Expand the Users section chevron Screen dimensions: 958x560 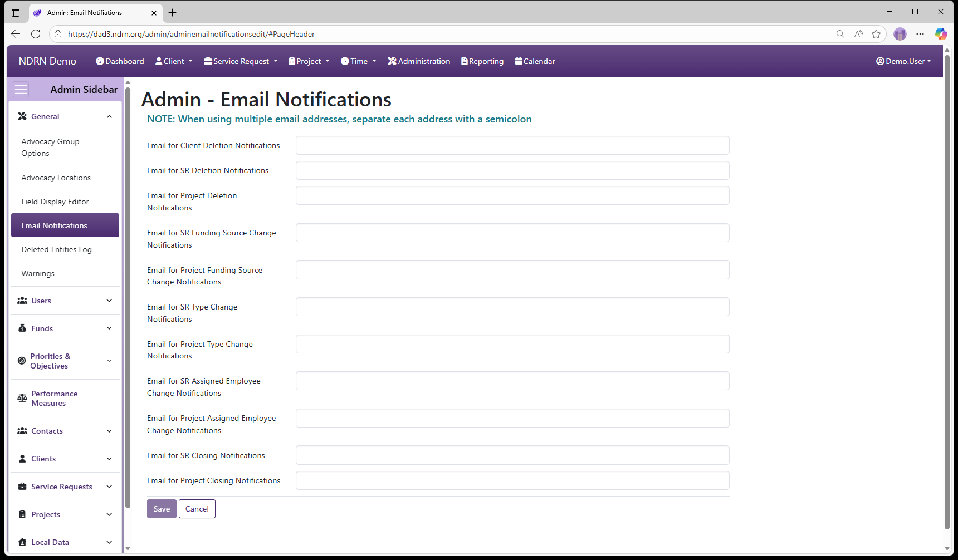click(109, 301)
